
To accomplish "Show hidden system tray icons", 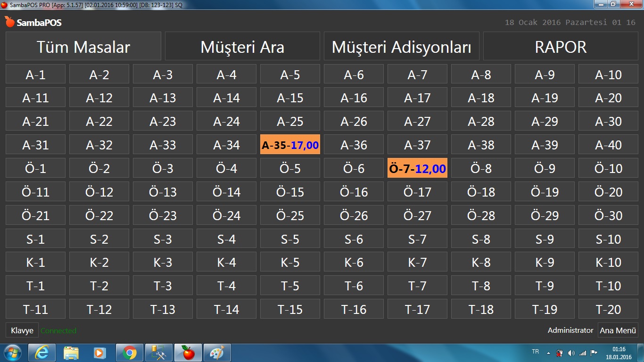I will (548, 353).
